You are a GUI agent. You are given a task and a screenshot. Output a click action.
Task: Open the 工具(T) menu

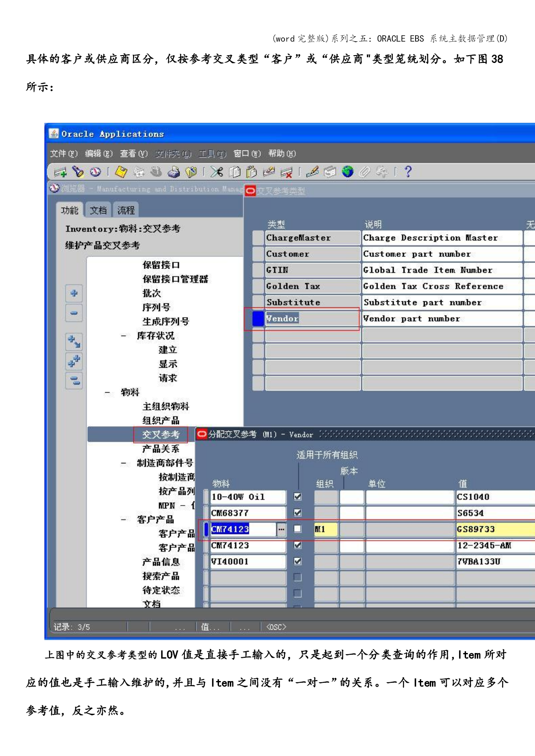(213, 153)
